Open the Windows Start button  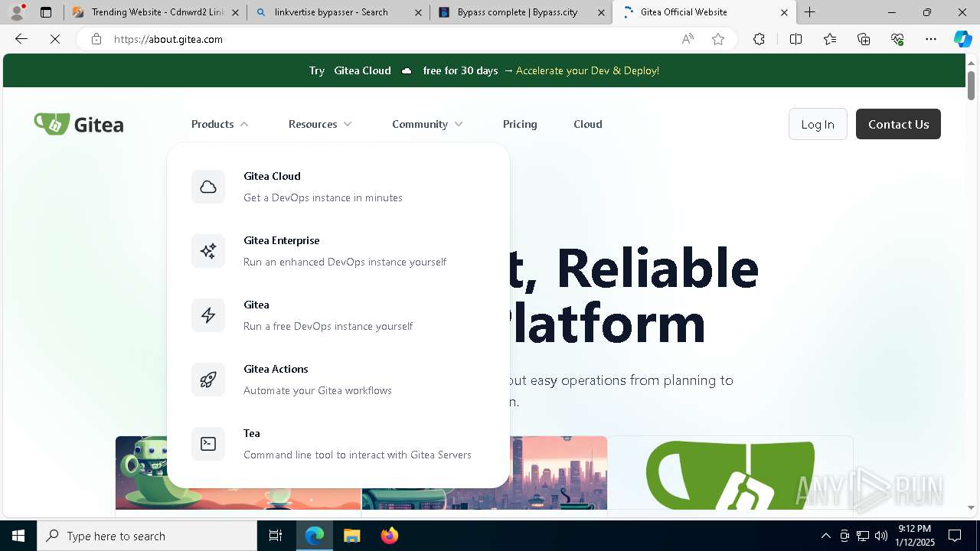[x=18, y=536]
